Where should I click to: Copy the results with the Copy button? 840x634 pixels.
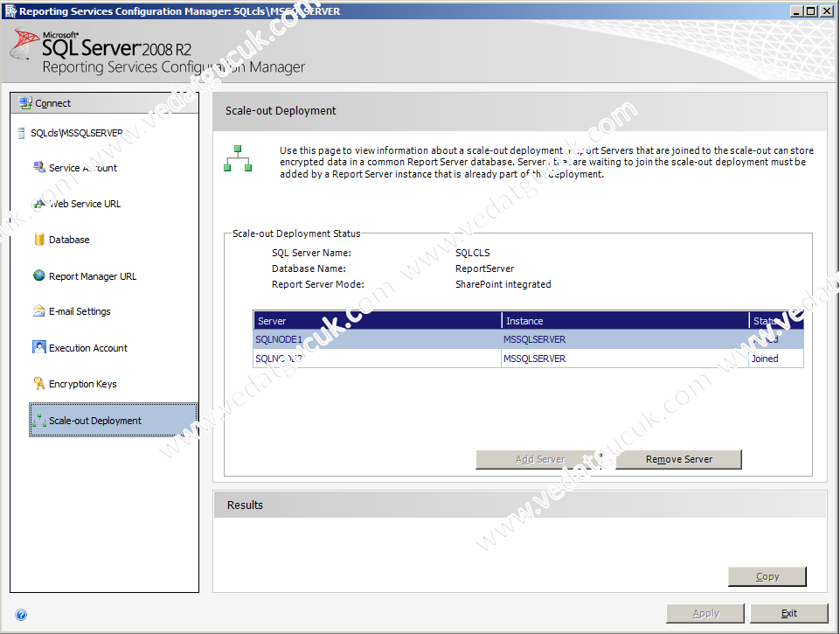[767, 576]
